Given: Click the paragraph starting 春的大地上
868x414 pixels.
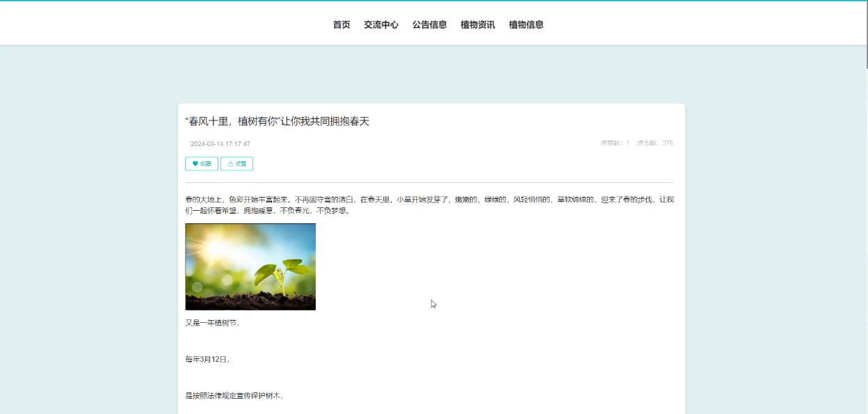Looking at the screenshot, I should 429,205.
